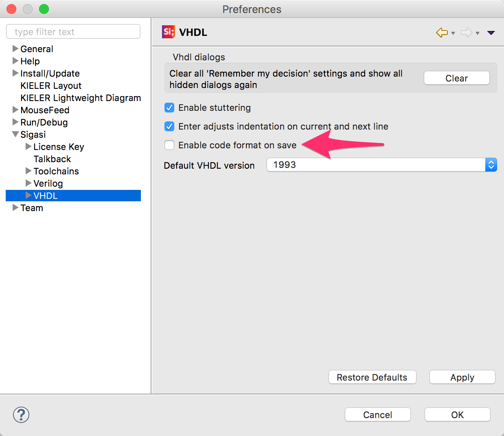Open the Default VHDL version dropdown
This screenshot has width=504, height=436.
[x=382, y=165]
